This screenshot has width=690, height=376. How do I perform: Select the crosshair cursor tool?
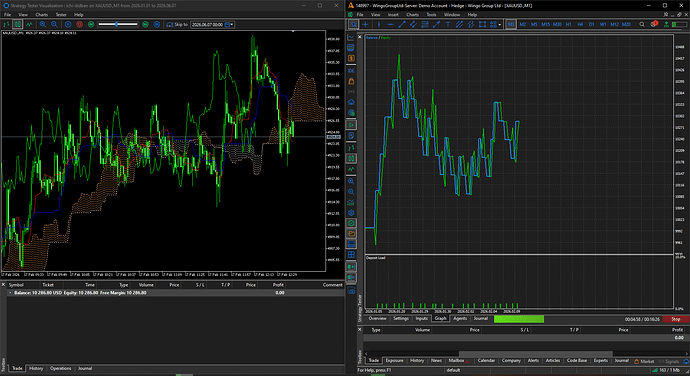pyautogui.click(x=365, y=25)
